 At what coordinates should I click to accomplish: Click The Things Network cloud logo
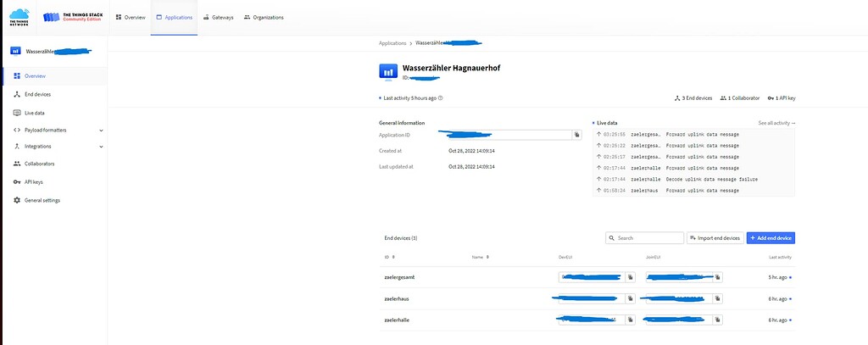tap(19, 17)
